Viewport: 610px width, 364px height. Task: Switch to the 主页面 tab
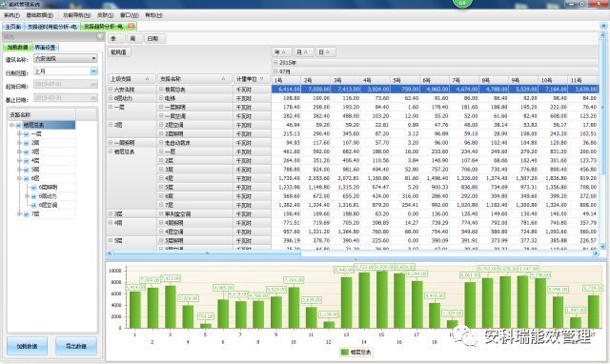(x=13, y=27)
